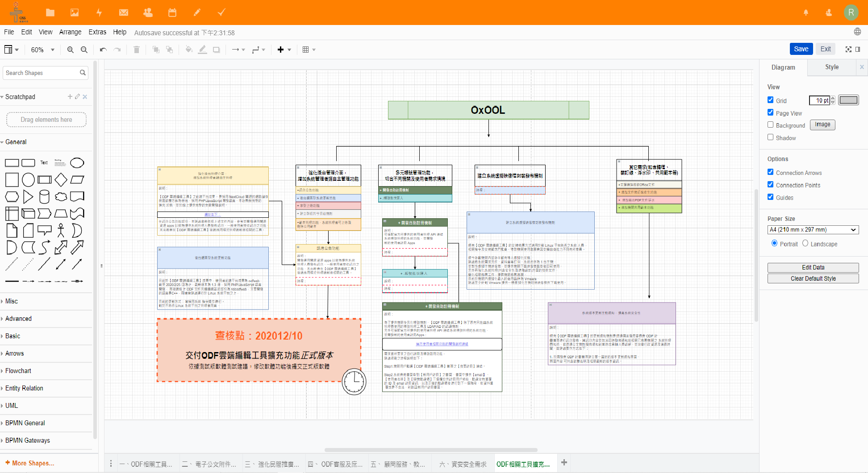Open the waypoints style dropdown
Viewport: 868px width, 473px height.
pyautogui.click(x=259, y=50)
